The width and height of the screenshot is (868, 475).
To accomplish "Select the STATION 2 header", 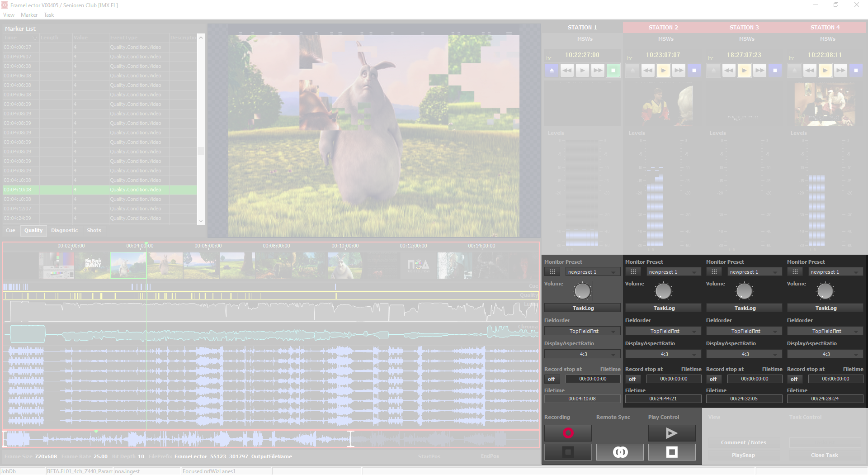I will click(x=663, y=28).
